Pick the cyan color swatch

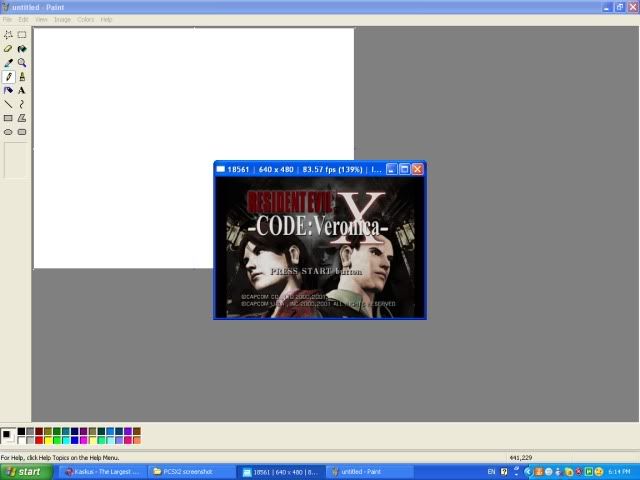point(66,440)
